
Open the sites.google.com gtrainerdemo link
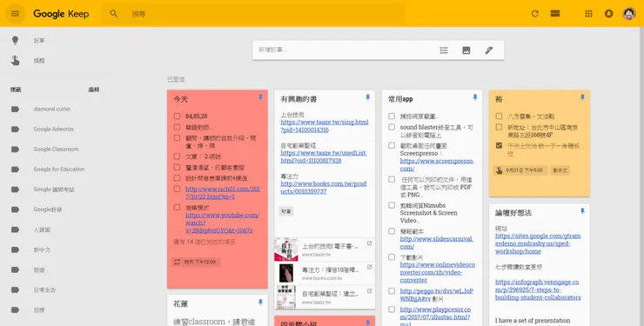538,243
